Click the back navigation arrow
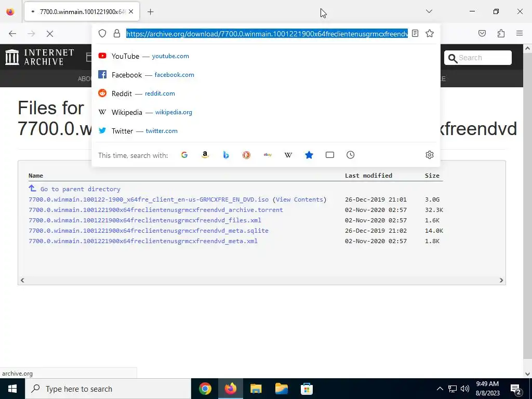 click(x=12, y=34)
